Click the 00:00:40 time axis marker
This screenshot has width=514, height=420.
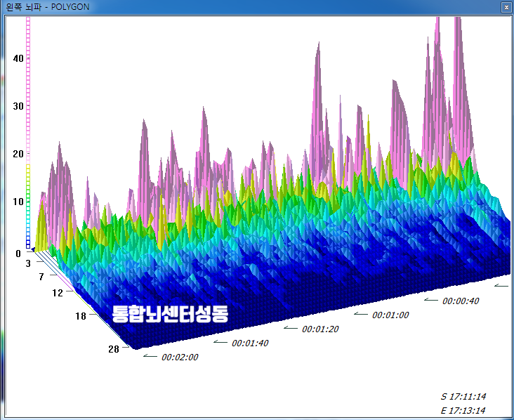pyautogui.click(x=461, y=301)
